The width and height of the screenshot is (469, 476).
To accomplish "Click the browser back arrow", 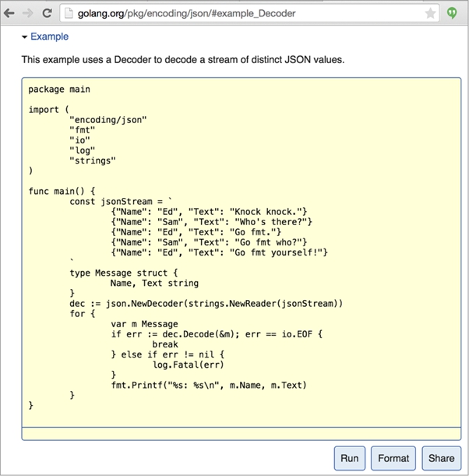I will [x=9, y=13].
